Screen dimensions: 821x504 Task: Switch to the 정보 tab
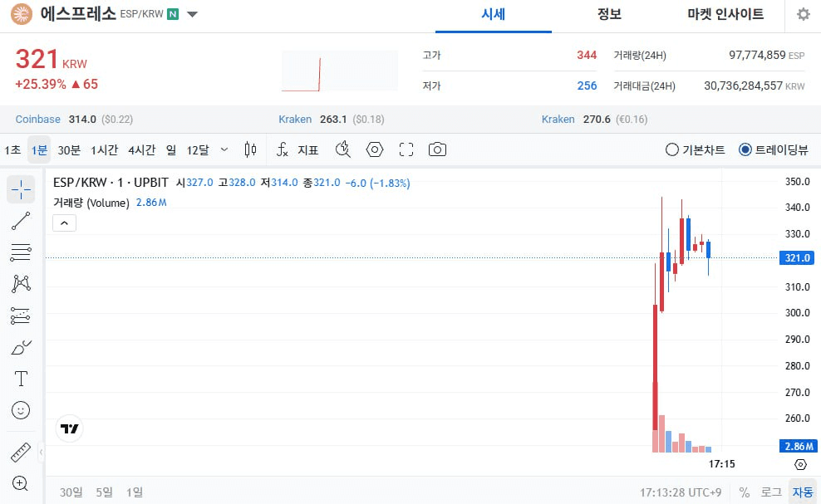click(x=609, y=14)
